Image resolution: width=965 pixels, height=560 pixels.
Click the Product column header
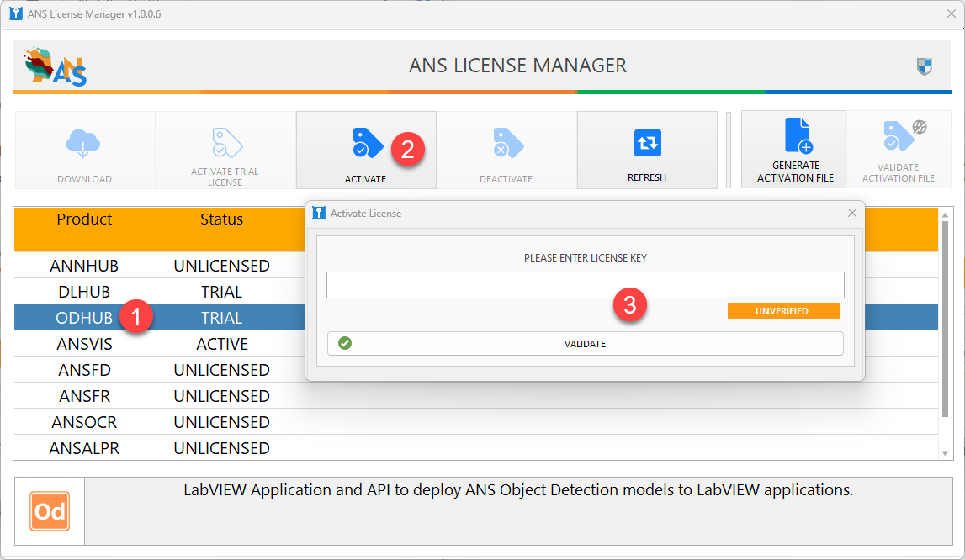[84, 219]
